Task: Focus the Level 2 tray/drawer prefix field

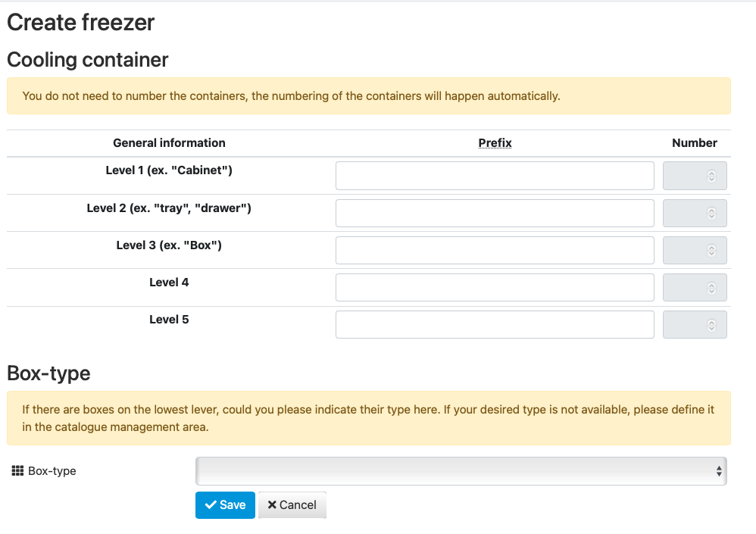Action: (x=495, y=213)
